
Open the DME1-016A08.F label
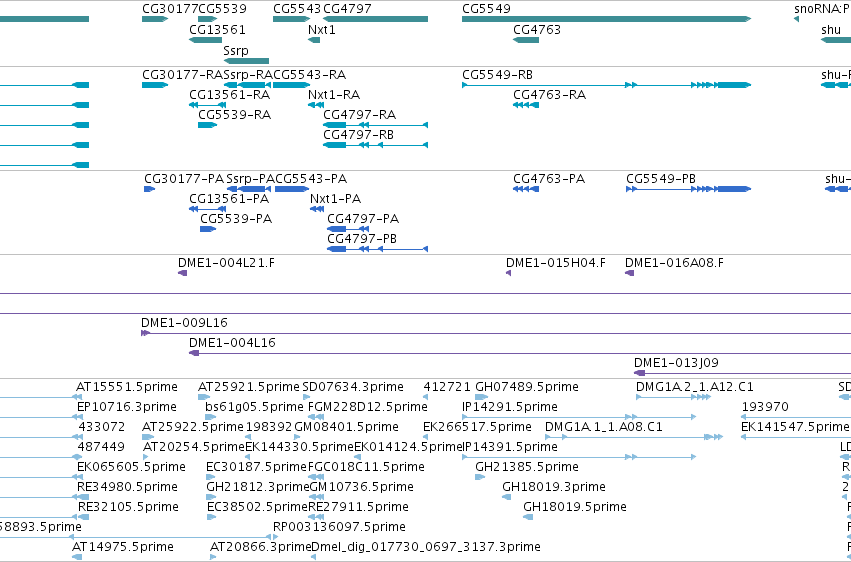pos(674,263)
